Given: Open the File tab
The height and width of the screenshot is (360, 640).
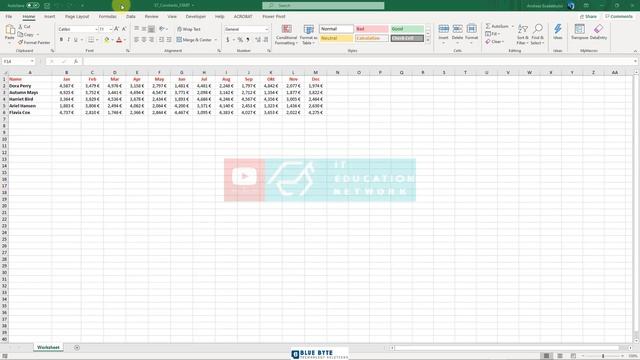Looking at the screenshot, I should pyautogui.click(x=9, y=16).
